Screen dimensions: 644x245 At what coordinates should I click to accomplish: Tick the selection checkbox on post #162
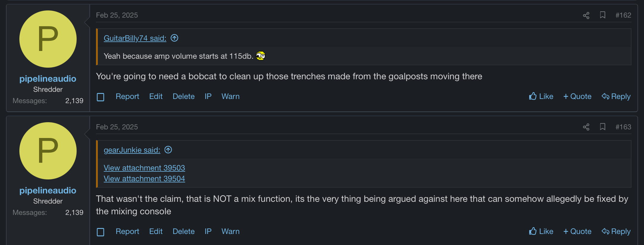100,97
